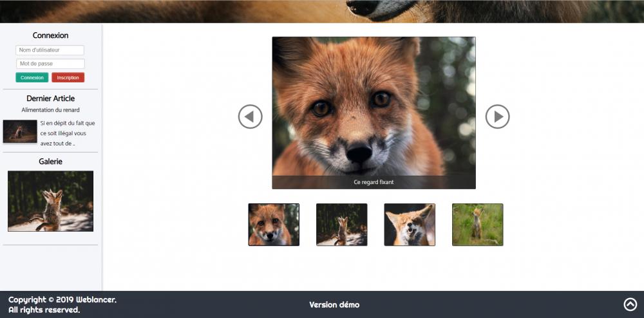Focus the Mot de passe field
The width and height of the screenshot is (644, 318).
tap(50, 64)
